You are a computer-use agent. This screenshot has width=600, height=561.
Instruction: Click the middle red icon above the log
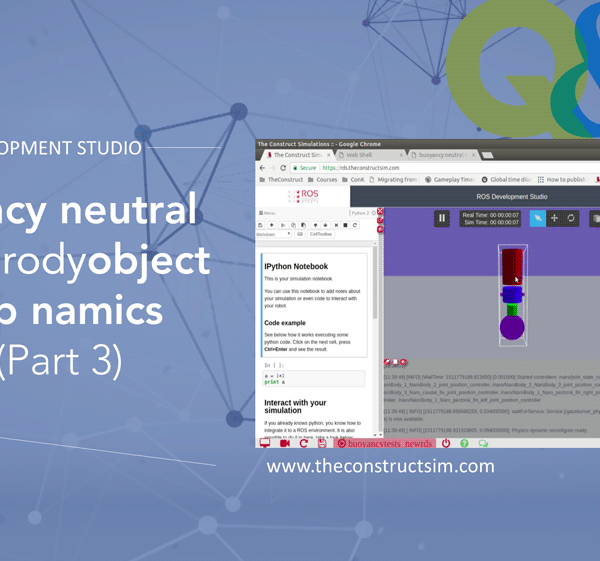[x=395, y=362]
